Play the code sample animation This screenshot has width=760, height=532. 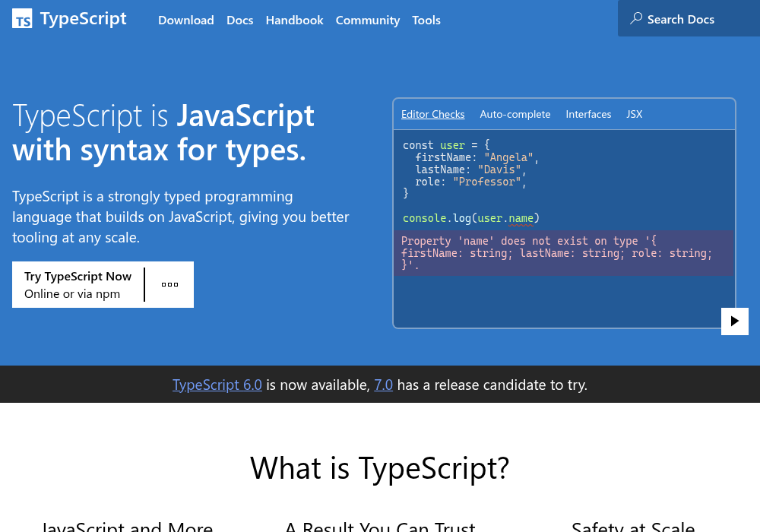point(734,321)
